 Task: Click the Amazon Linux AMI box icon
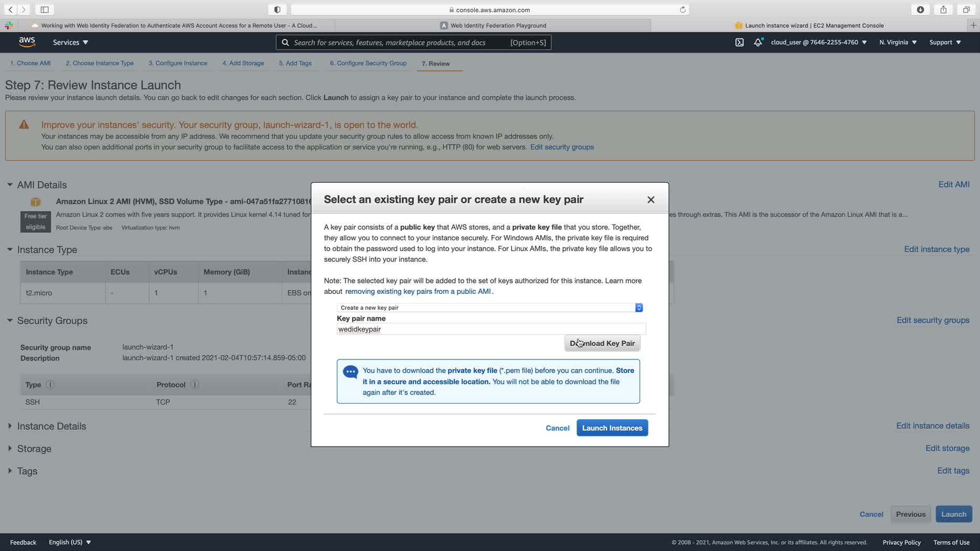click(36, 202)
